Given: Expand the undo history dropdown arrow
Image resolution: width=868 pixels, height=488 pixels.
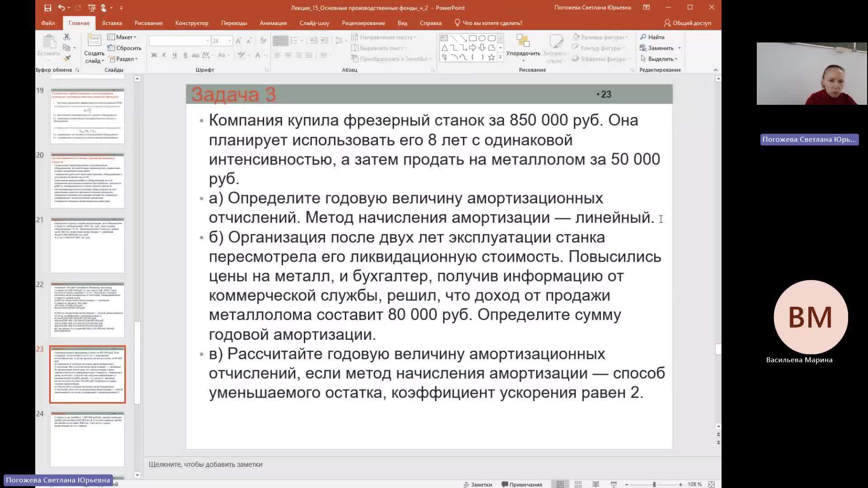Looking at the screenshot, I should click(68, 8).
